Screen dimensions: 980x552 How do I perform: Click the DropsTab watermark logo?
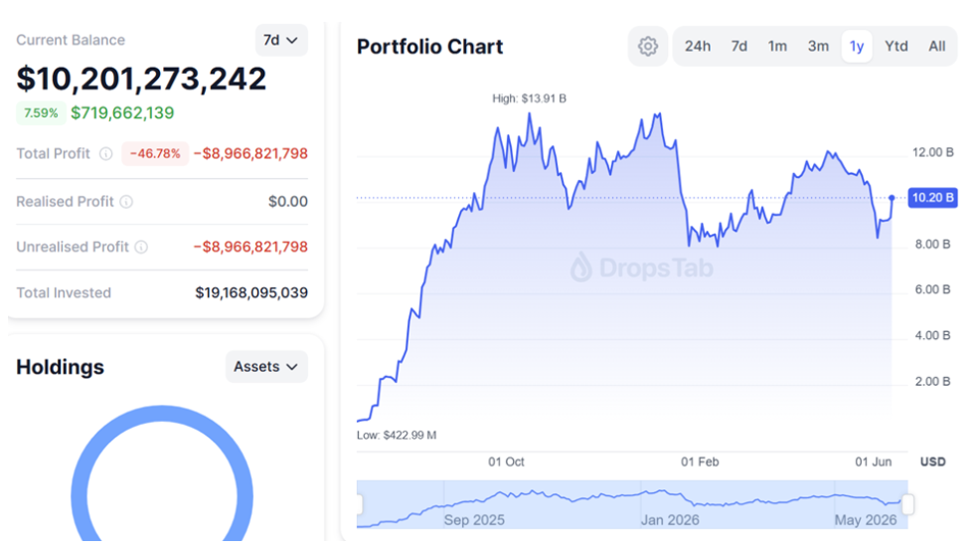coord(642,268)
